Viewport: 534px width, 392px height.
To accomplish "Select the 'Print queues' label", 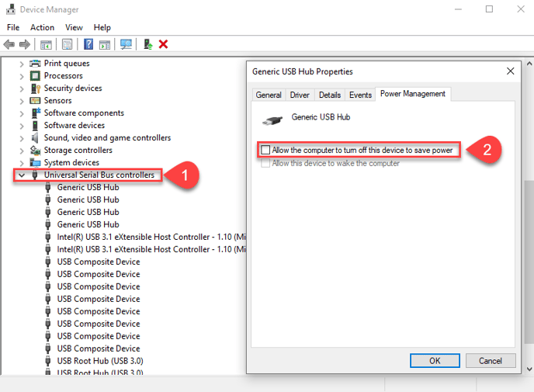I will (x=67, y=64).
